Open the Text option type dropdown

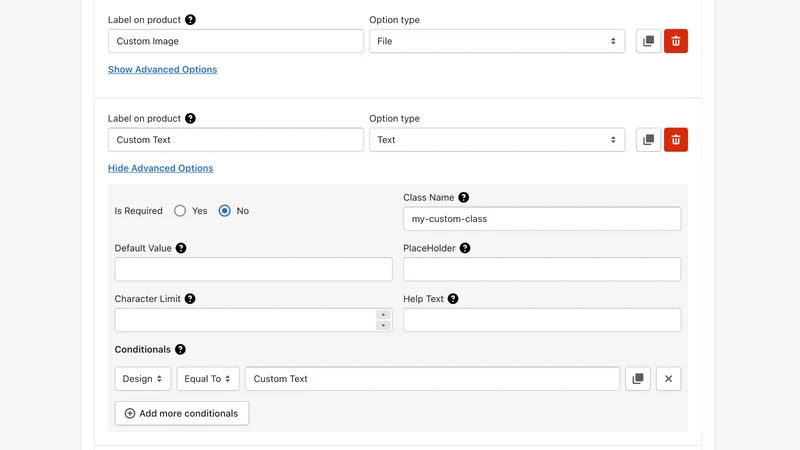(497, 140)
